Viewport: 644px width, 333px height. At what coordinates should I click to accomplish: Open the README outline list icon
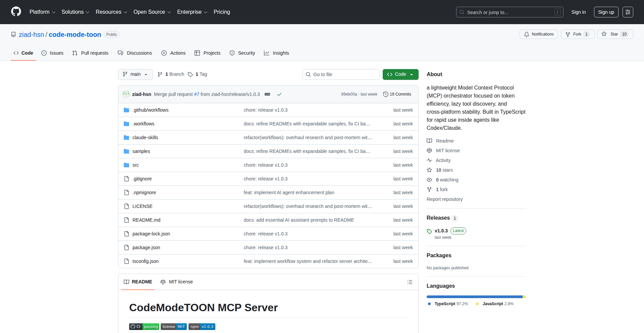(410, 282)
